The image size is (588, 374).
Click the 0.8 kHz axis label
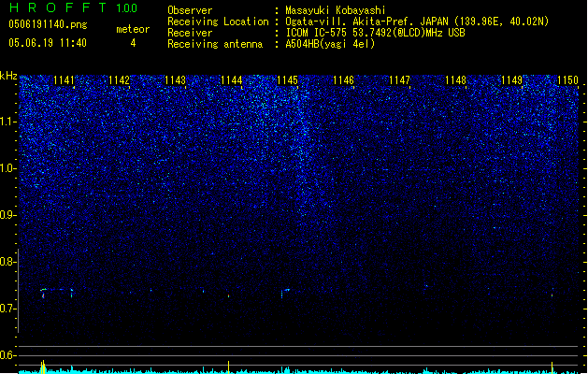[x=7, y=262]
